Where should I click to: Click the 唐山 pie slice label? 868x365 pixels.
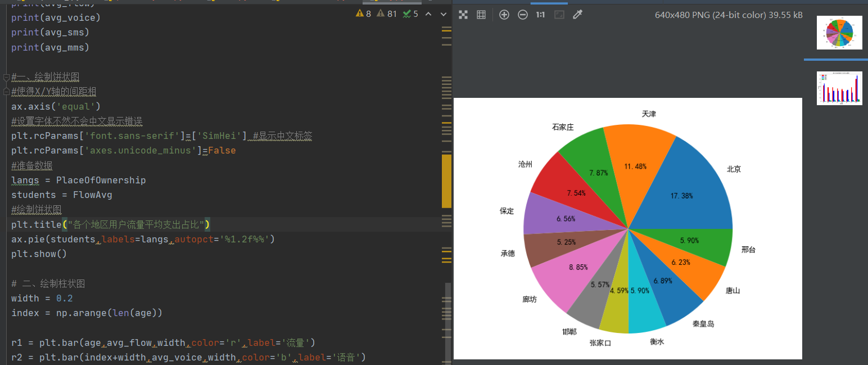click(733, 291)
